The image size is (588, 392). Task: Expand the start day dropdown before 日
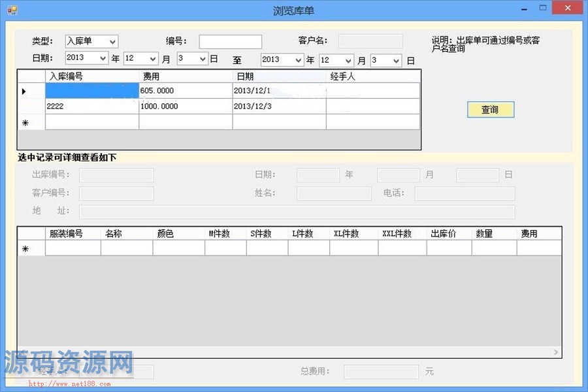[192, 59]
